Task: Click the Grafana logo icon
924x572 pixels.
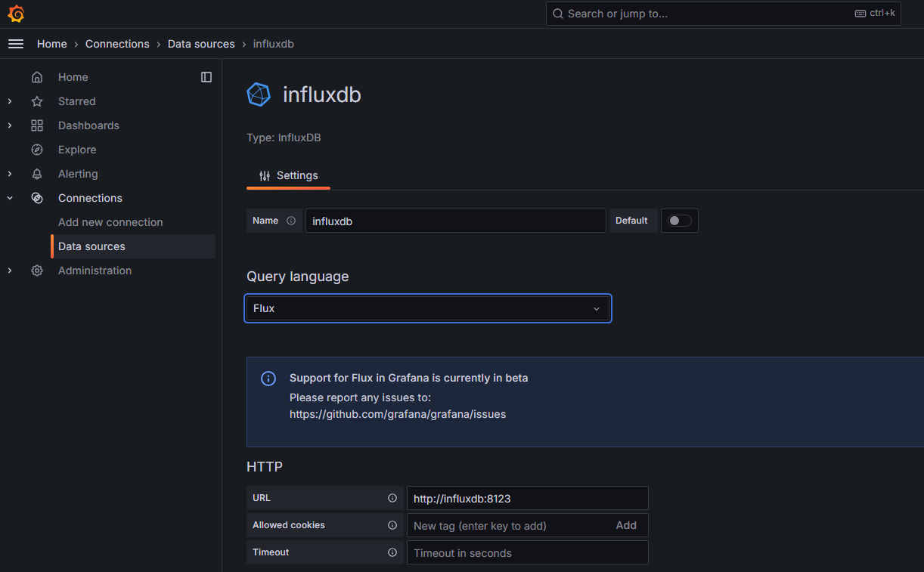Action: (x=16, y=14)
